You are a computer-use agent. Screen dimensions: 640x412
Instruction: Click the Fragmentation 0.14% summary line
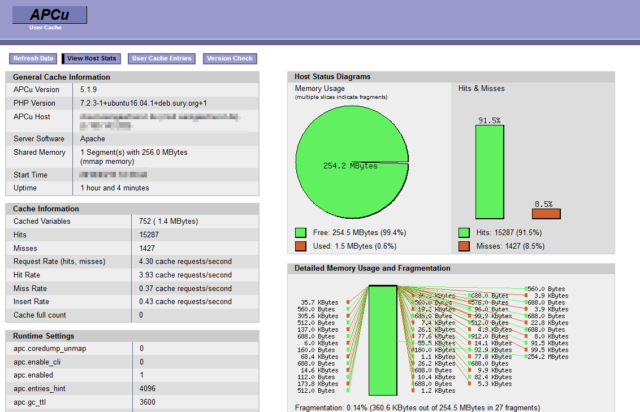click(x=417, y=408)
